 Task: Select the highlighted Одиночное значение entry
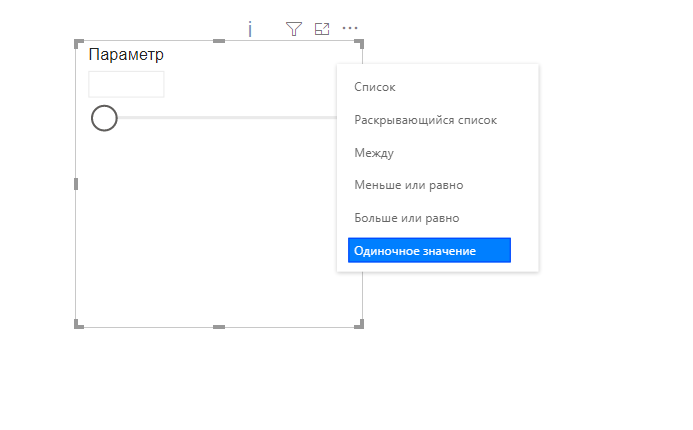coord(429,250)
